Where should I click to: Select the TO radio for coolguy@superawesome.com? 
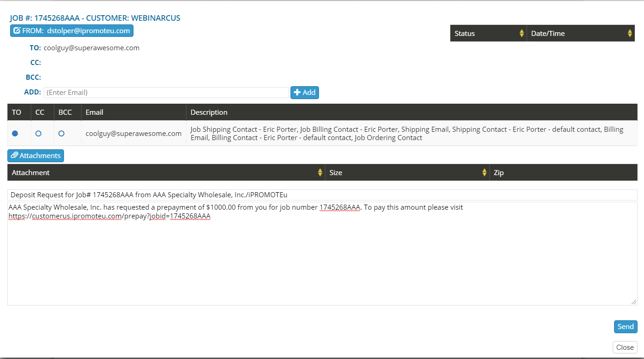point(15,133)
